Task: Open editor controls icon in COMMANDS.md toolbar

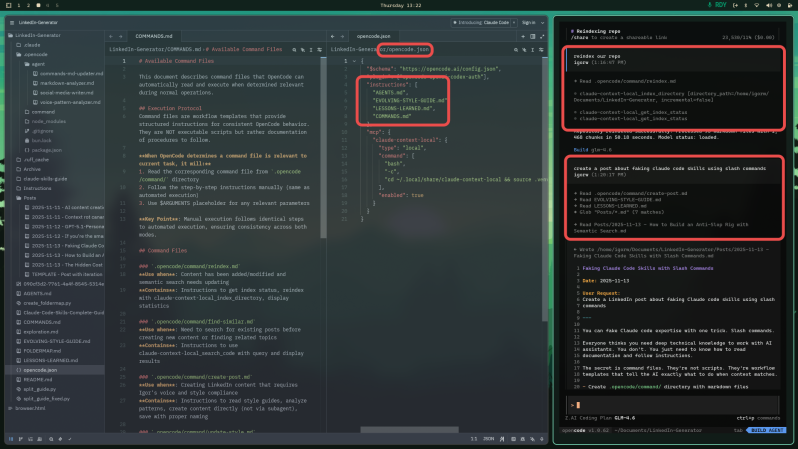Action: click(320, 50)
